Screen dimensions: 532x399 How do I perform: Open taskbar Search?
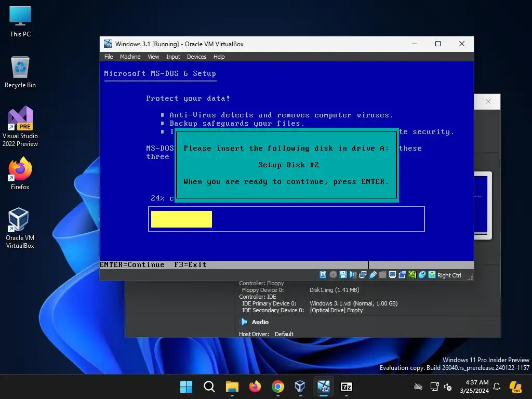pyautogui.click(x=209, y=387)
